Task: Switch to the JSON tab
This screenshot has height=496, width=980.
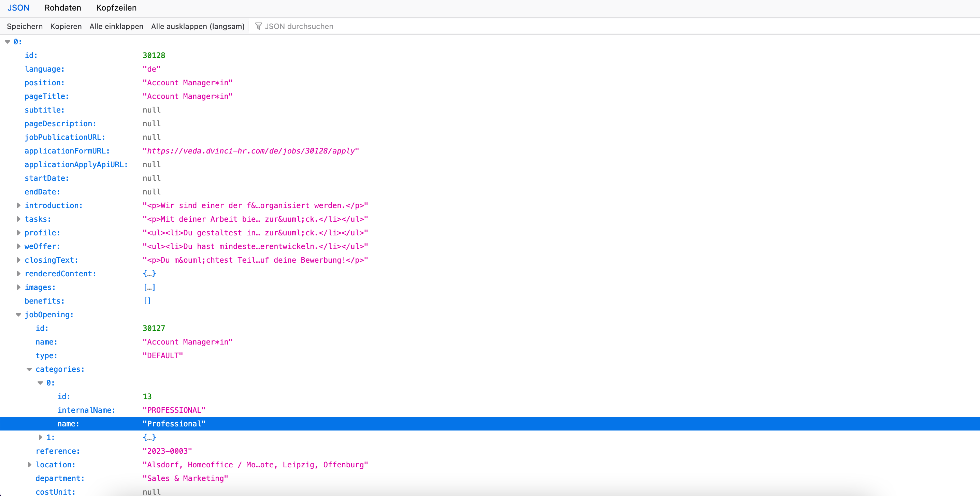Action: tap(18, 8)
